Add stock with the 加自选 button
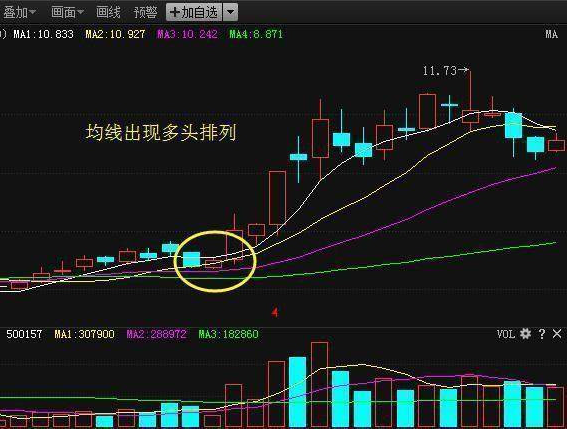This screenshot has height=432, width=567. (194, 12)
